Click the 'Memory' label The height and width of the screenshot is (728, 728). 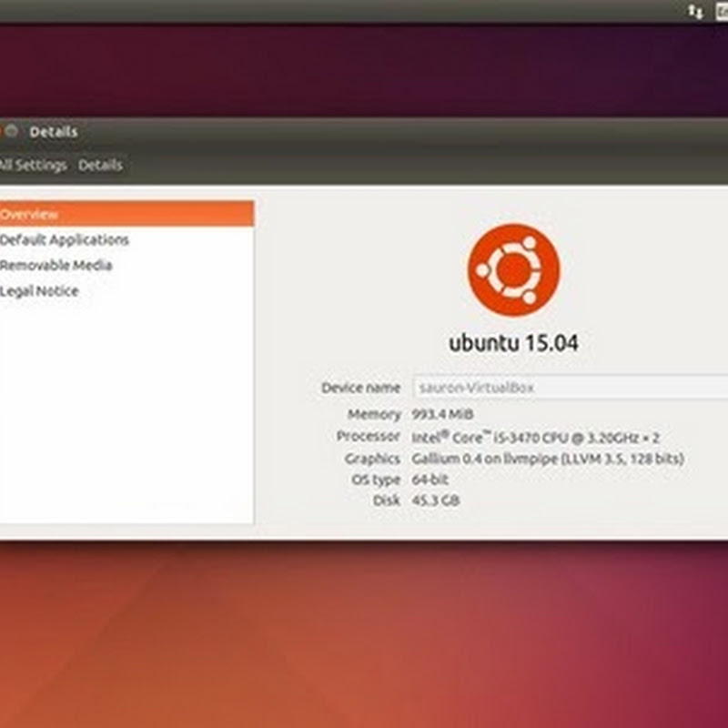[x=374, y=414]
